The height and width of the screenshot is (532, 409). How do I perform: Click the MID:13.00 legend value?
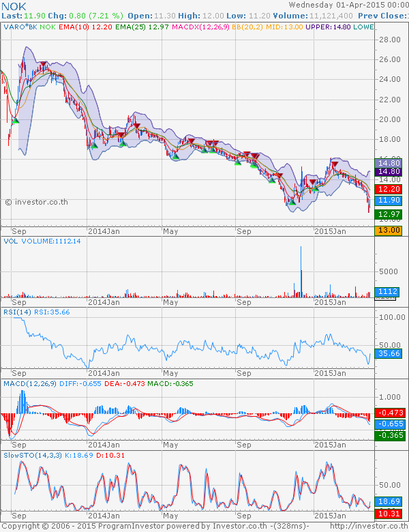(x=284, y=27)
